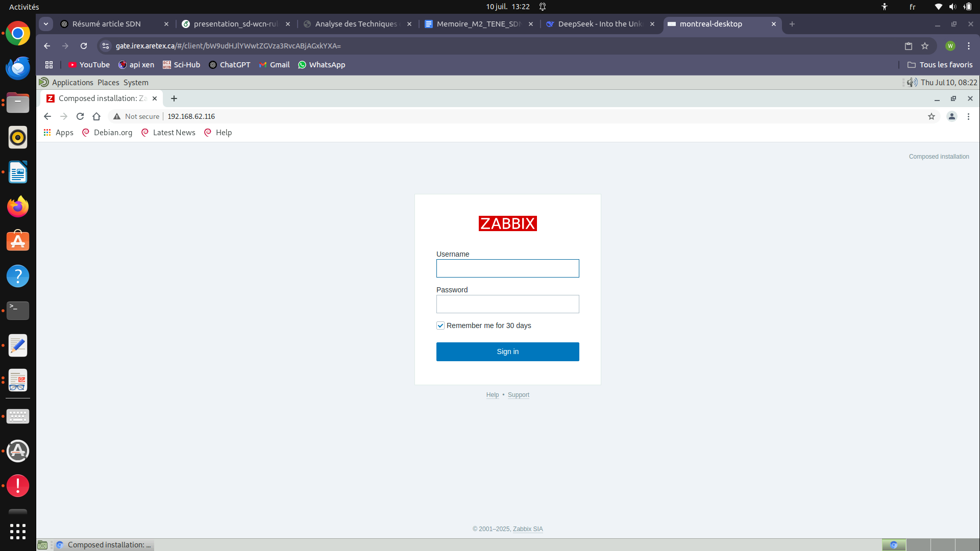Follow the Zabbix SIA footer link

(528, 529)
